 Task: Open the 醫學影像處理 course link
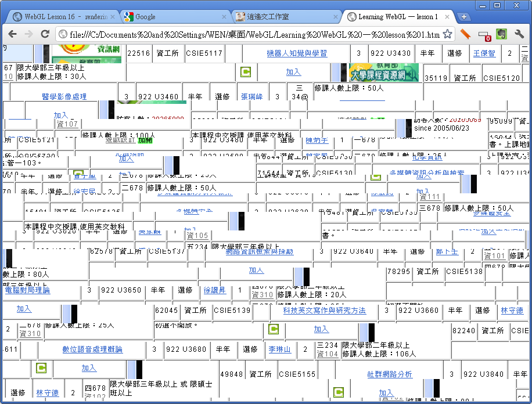(64, 96)
